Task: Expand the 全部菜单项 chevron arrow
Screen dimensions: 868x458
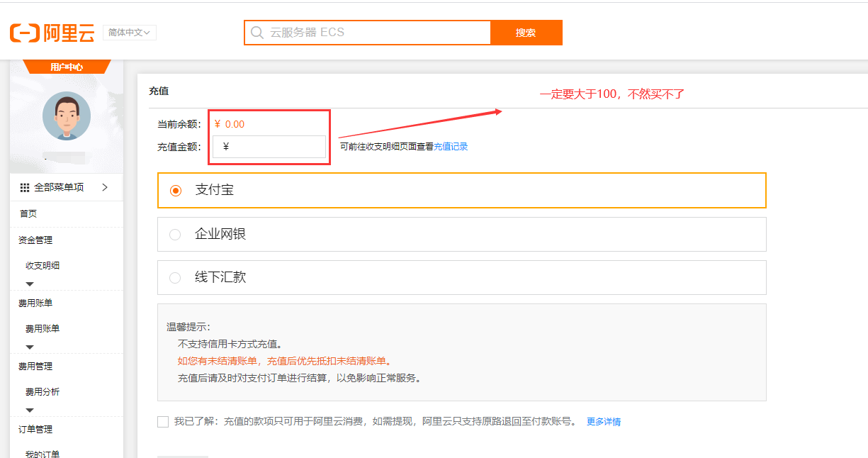Action: pos(105,187)
